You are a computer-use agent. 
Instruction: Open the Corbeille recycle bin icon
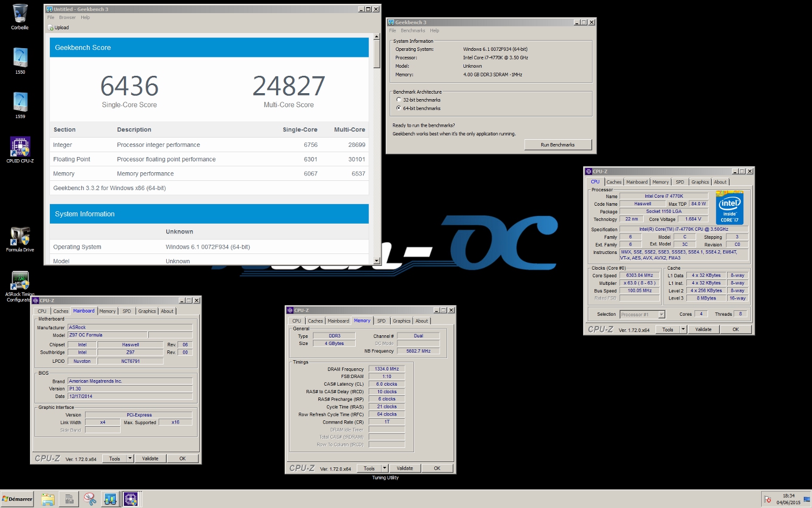(20, 16)
